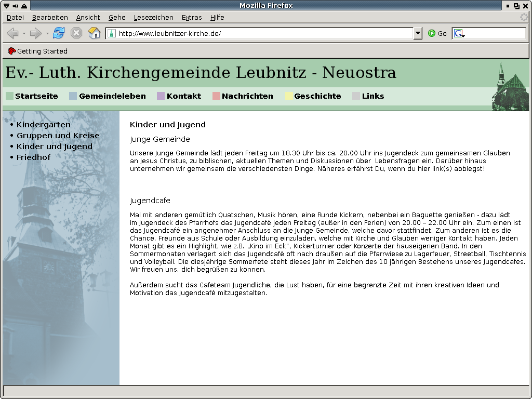Click the shade/eject icon in the title bar

click(24, 6)
